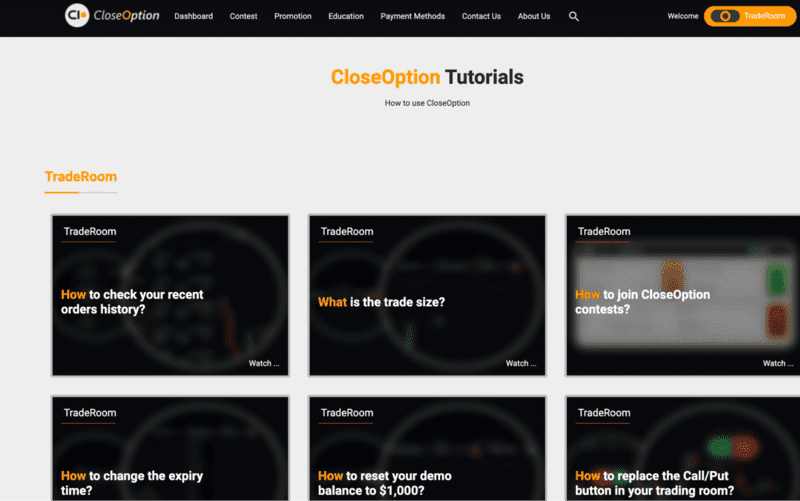Open the search magnifier icon
The image size is (800, 501).
coord(573,16)
